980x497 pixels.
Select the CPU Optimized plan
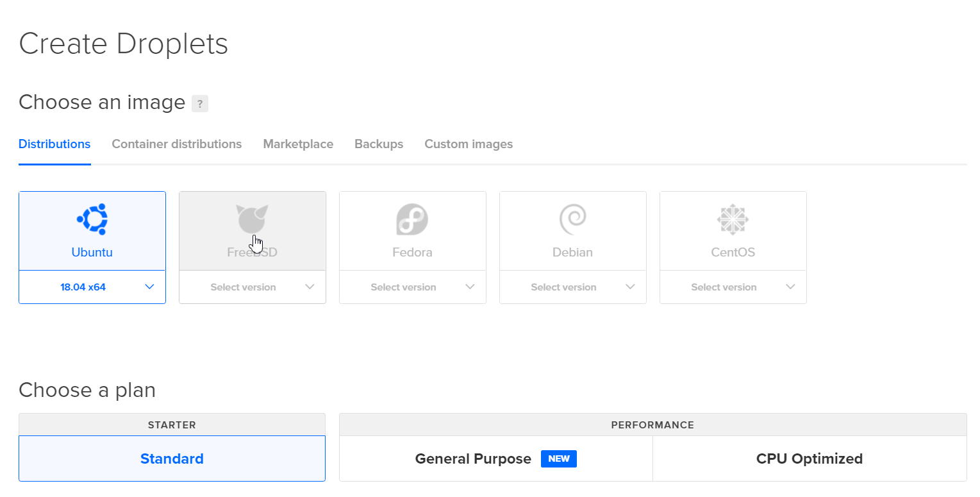(x=810, y=459)
